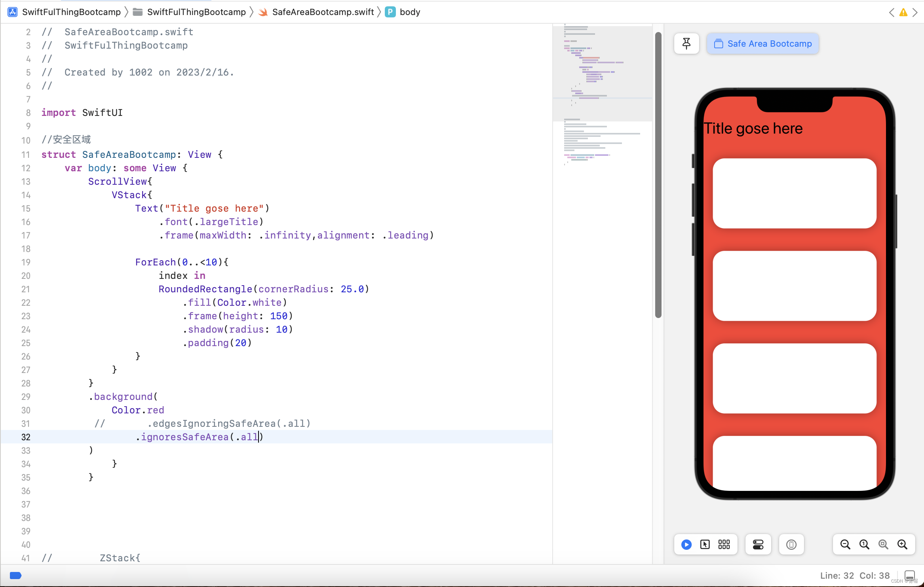Open the body symbol breadcrumb
Screen dimensions: 924x587
(410, 12)
